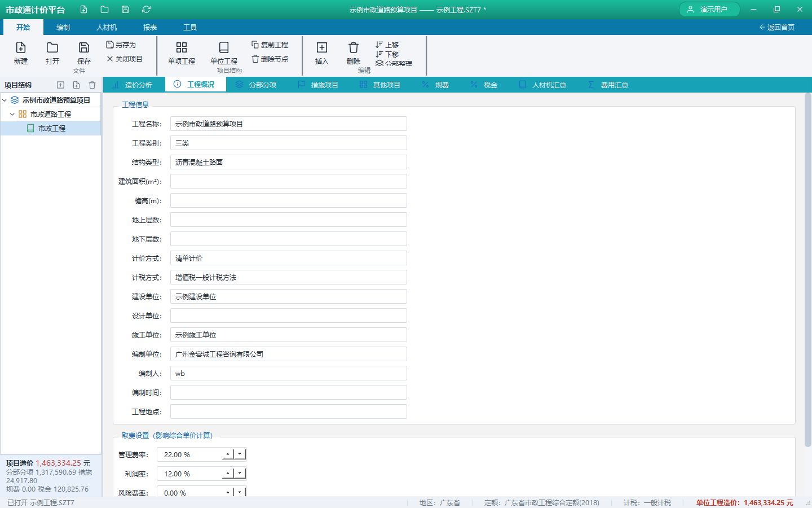Click the vertical scrollbar of main panel
Screen dimensions: 812x508
tap(807, 271)
